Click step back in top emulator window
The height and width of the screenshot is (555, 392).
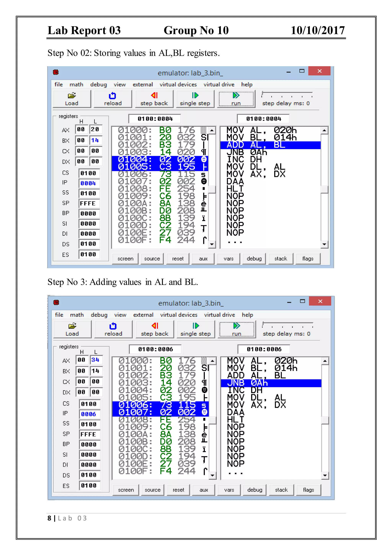[x=154, y=99]
